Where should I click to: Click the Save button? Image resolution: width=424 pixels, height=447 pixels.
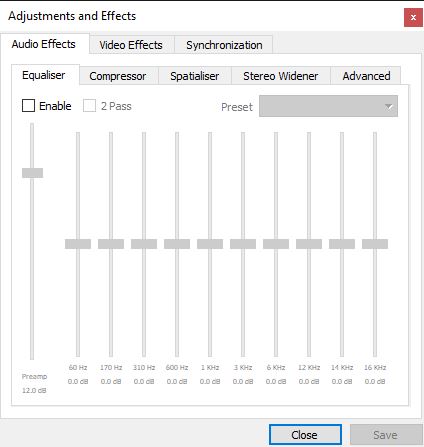click(x=386, y=435)
